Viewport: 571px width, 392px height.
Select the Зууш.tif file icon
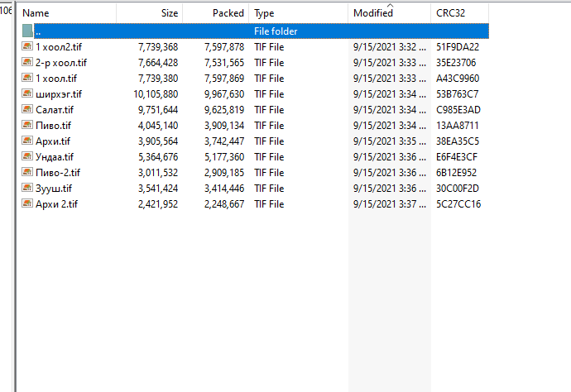coord(28,189)
